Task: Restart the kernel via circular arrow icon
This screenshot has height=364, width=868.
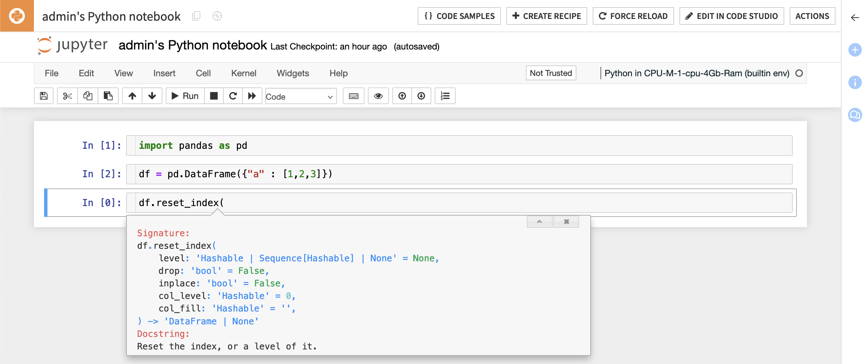Action: tap(233, 96)
